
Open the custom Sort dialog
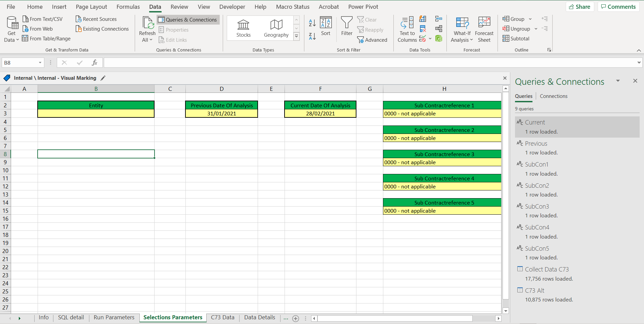[x=326, y=26]
